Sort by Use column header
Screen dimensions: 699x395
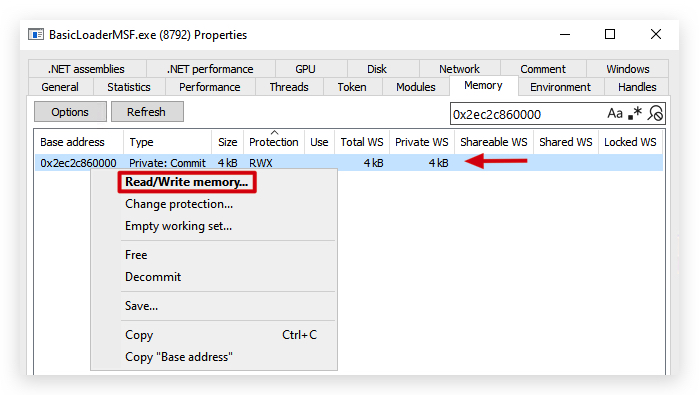click(319, 142)
